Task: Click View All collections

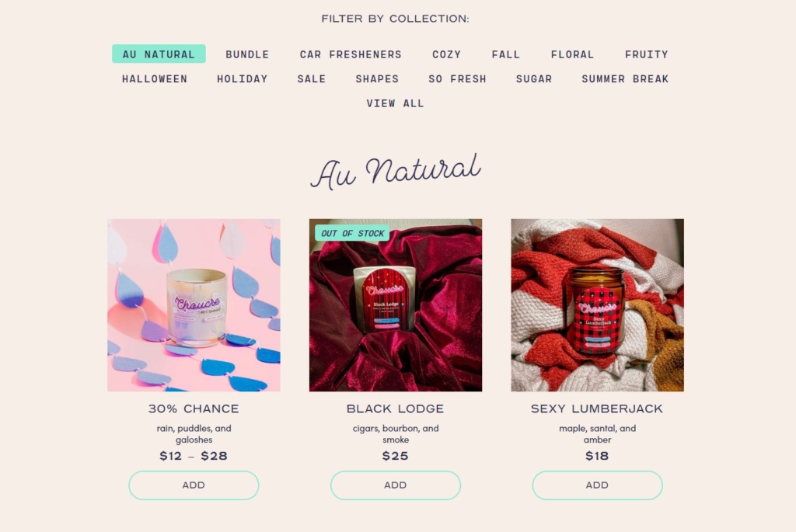Action: (x=396, y=103)
